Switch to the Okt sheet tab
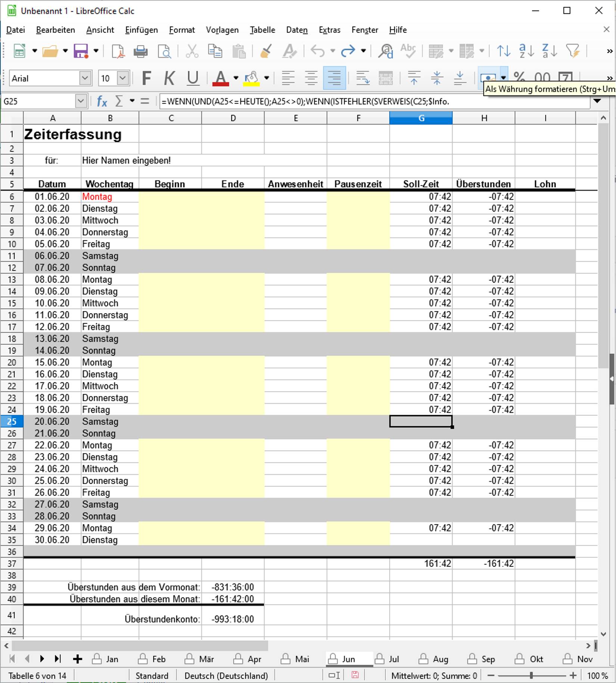This screenshot has height=683, width=616. pos(529,659)
